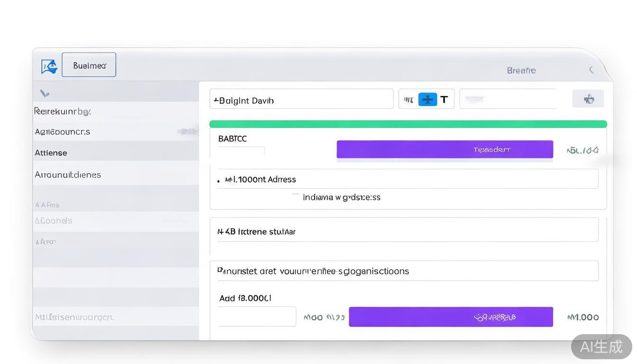Select 'Attiense' in the sidebar
Screen dimensions: 637x364
click(51, 153)
